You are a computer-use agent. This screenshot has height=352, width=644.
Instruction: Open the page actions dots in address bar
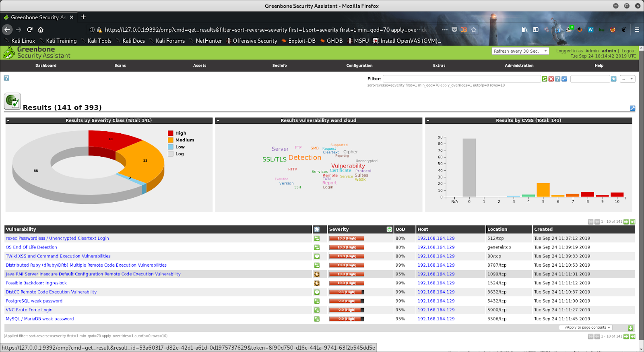[x=444, y=29]
